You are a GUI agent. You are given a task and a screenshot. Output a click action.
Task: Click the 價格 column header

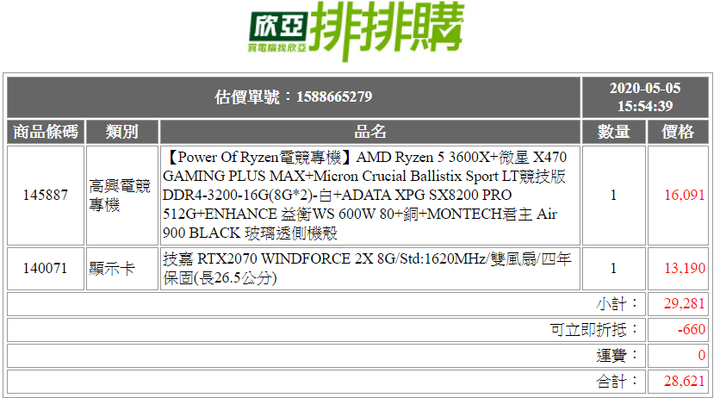(678, 132)
